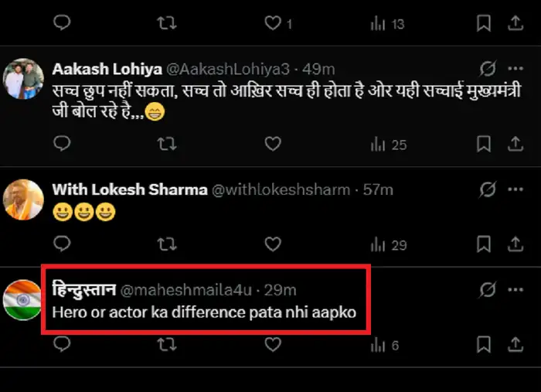The image size is (541, 392).
Task: Reply to Aakash Lohiya's tweet
Action: point(63,144)
